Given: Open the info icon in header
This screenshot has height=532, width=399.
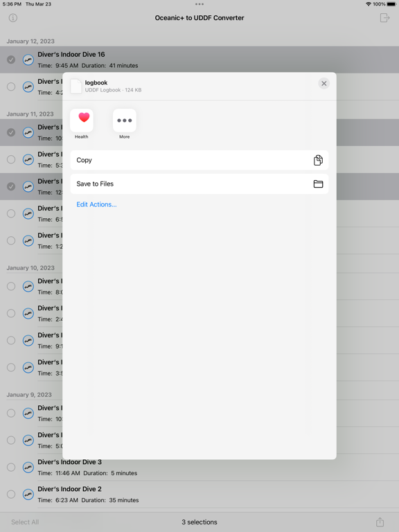Looking at the screenshot, I should coord(13,17).
